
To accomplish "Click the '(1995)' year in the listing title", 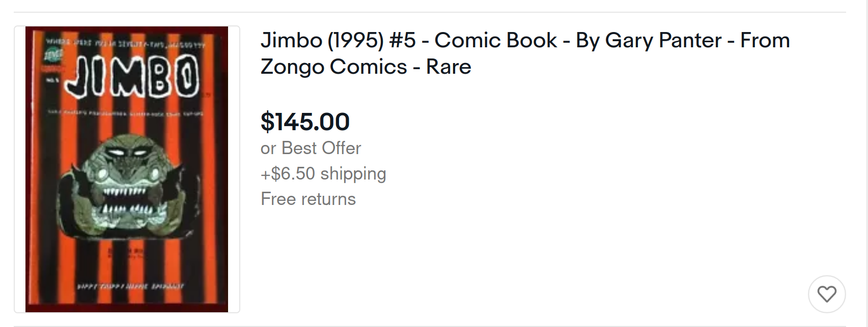I will [x=356, y=40].
